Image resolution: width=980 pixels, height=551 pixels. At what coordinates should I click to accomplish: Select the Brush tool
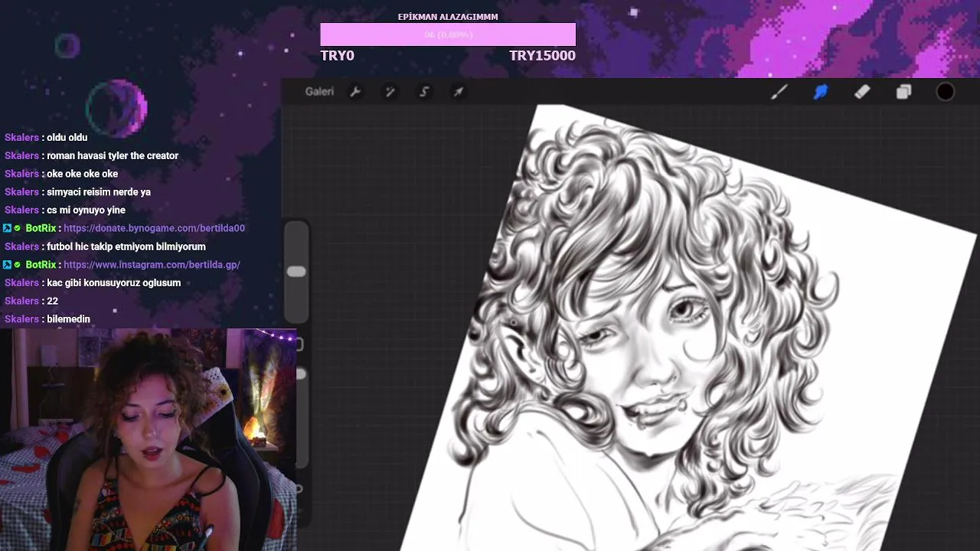(779, 92)
